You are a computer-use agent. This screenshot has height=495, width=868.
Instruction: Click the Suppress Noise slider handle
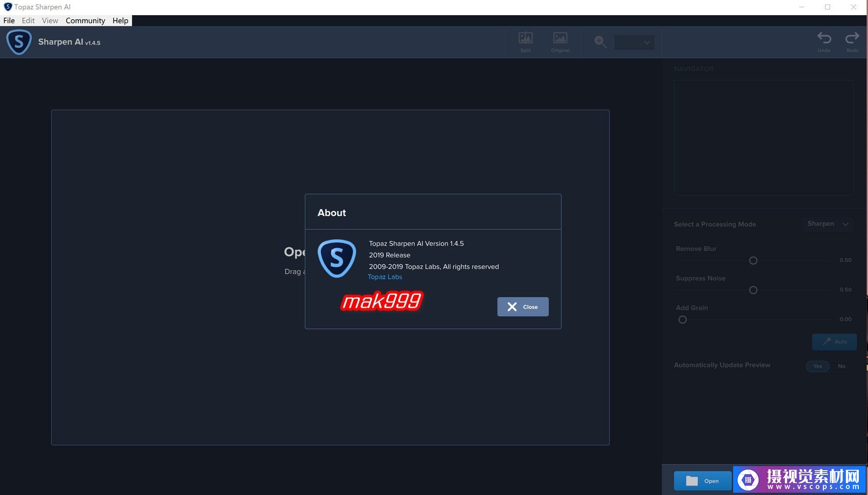pyautogui.click(x=753, y=290)
